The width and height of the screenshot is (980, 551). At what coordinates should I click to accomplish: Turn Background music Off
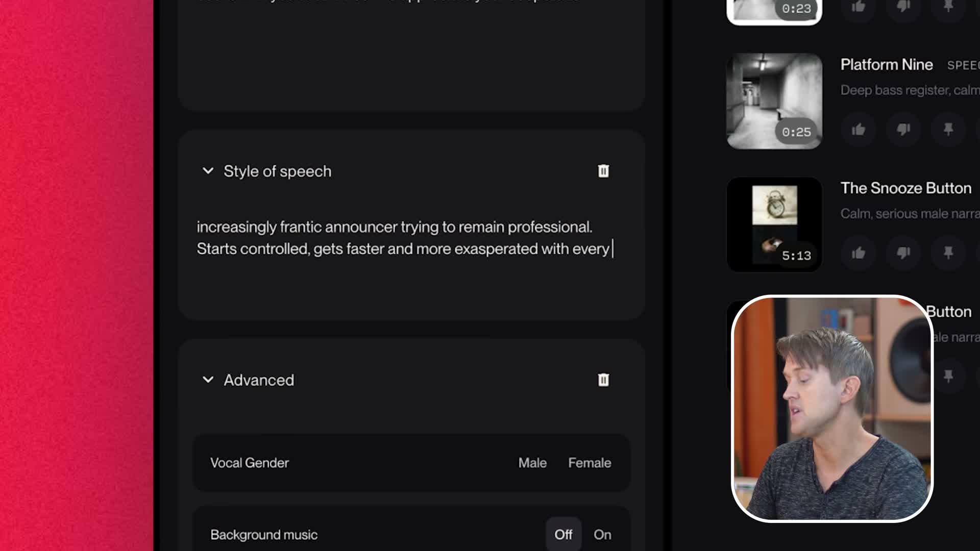(x=563, y=534)
